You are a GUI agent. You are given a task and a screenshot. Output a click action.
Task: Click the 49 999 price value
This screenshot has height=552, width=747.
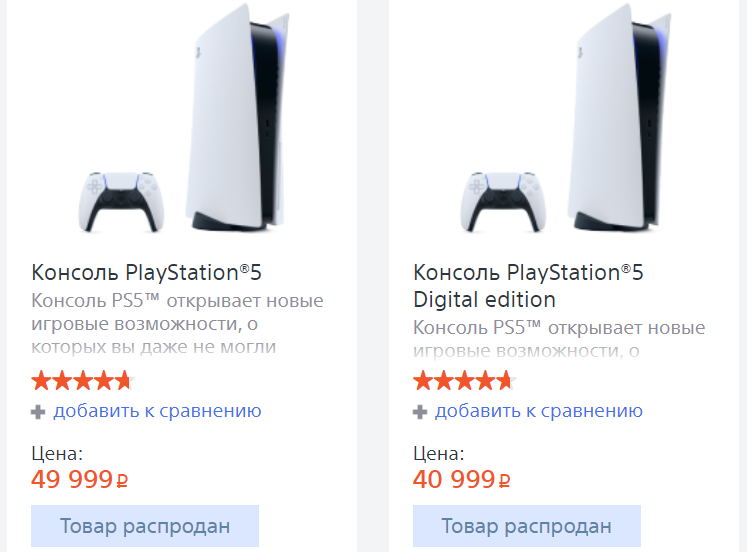72,480
